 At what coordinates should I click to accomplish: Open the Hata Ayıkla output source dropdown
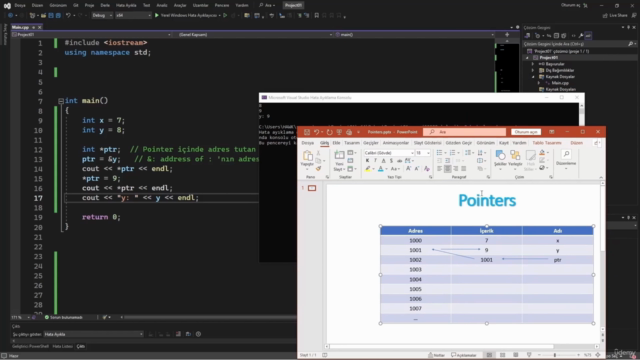(93, 334)
